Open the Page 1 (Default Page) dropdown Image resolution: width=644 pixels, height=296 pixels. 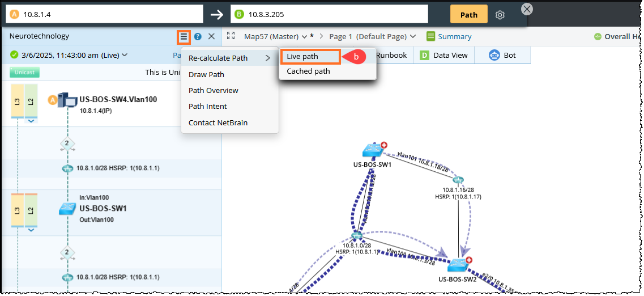pos(413,37)
